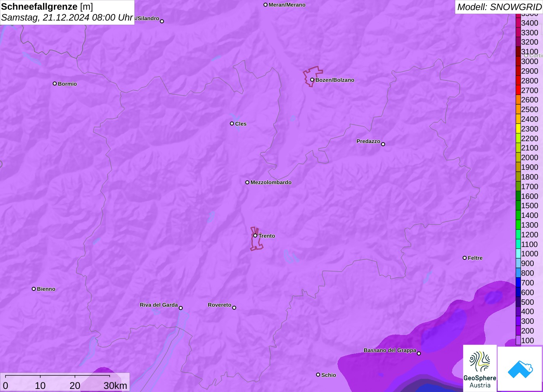The height and width of the screenshot is (392, 543).
Task: Click the blue cloud logo
Action: point(520,369)
